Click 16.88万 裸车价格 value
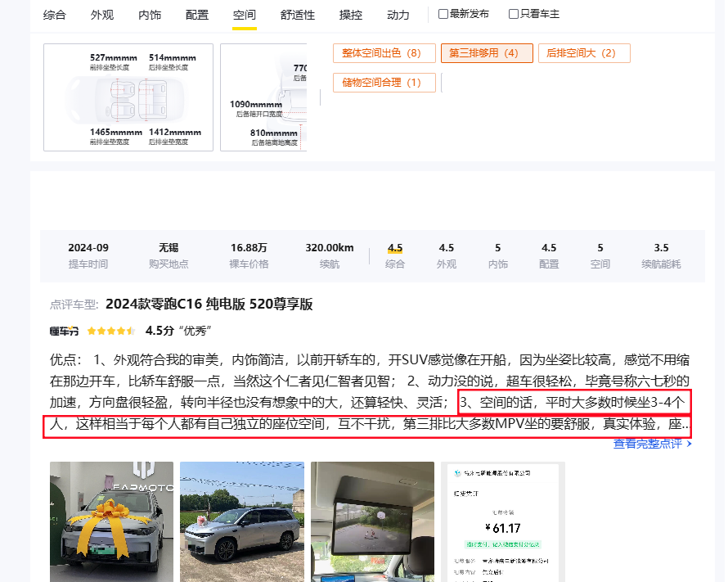 click(x=249, y=248)
